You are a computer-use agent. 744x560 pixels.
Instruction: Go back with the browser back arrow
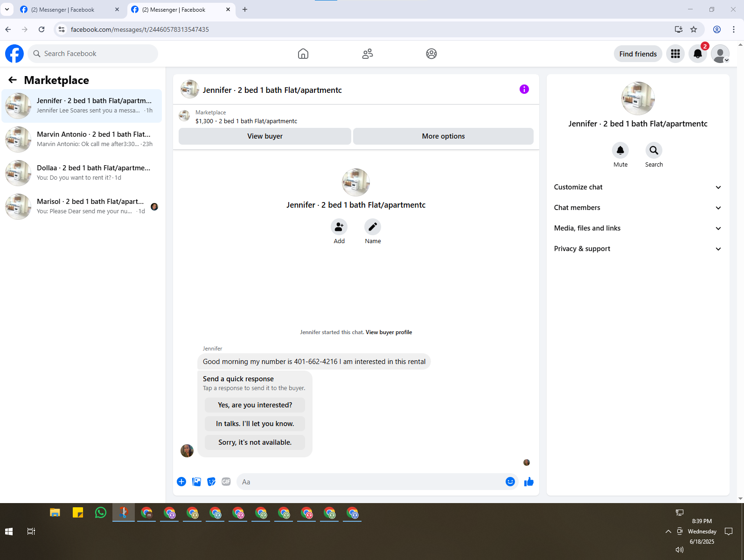click(8, 29)
